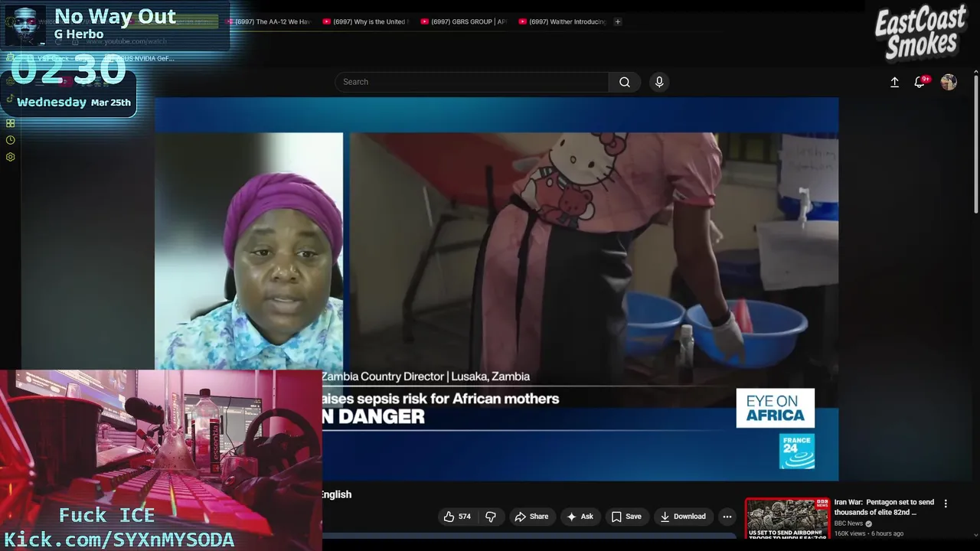The image size is (980, 551).
Task: Switch to GBRS GROUP tab
Action: (x=463, y=21)
